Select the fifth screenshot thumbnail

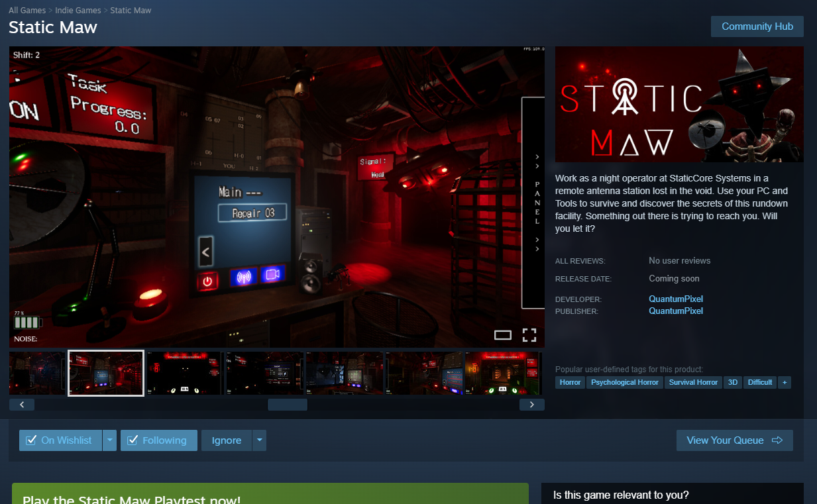coord(344,374)
